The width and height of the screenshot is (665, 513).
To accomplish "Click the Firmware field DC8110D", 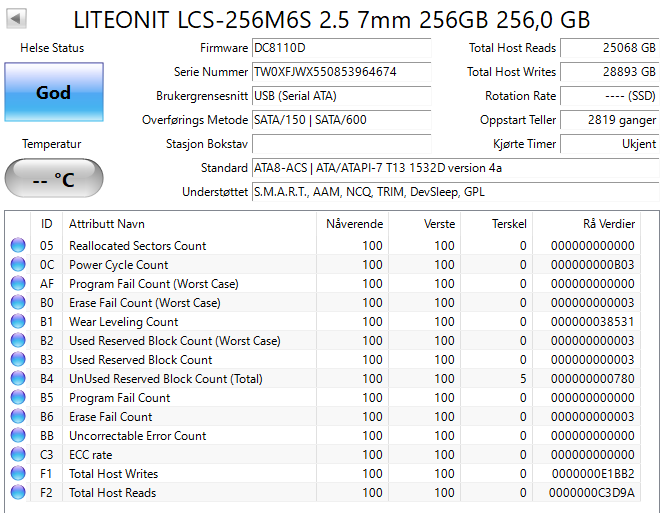I will (341, 48).
